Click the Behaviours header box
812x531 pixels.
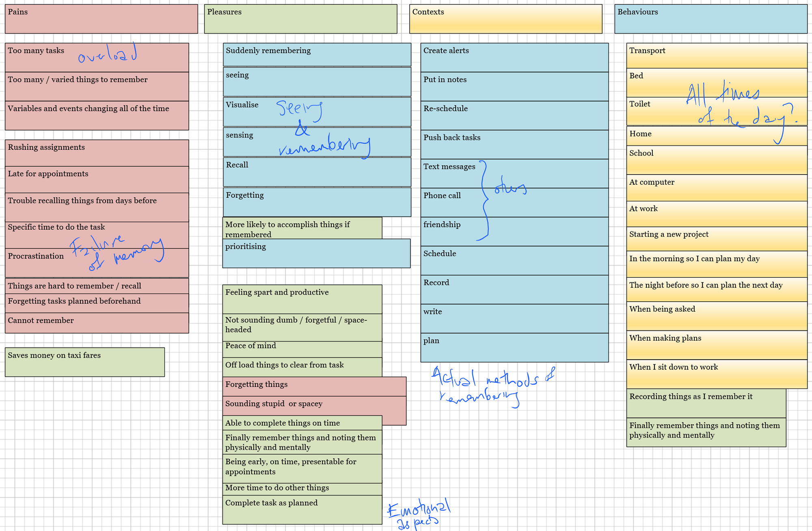coord(710,19)
